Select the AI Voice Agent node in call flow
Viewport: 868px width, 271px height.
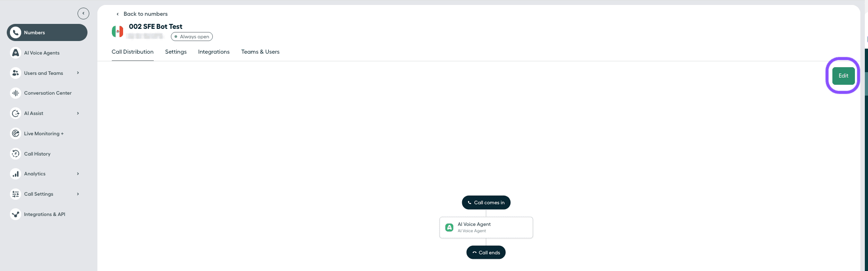point(486,227)
